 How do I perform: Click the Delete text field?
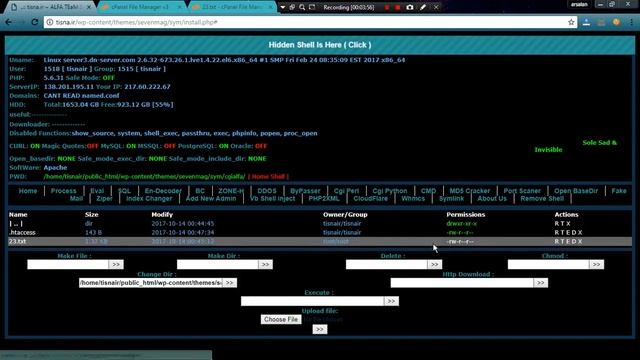(387, 264)
